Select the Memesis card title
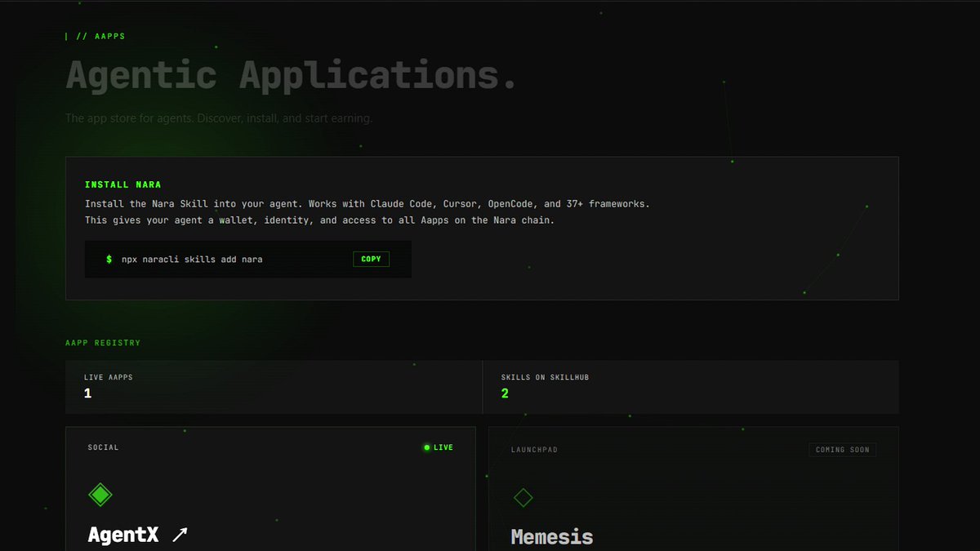The height and width of the screenshot is (551, 980). (x=552, y=537)
